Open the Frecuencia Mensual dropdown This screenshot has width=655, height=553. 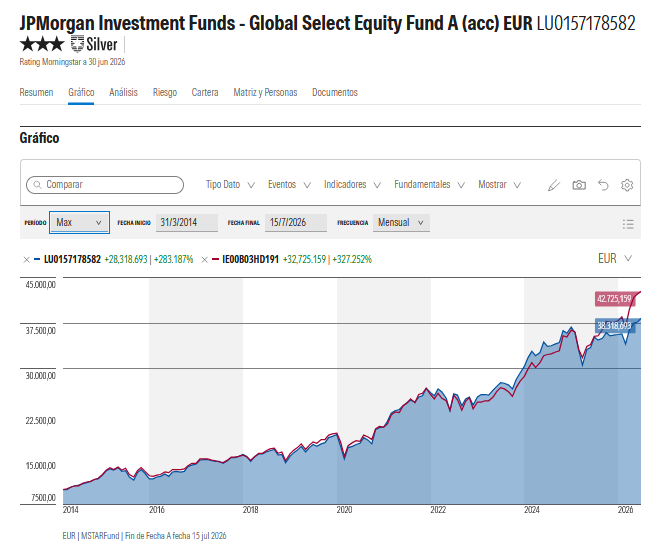pyautogui.click(x=401, y=222)
